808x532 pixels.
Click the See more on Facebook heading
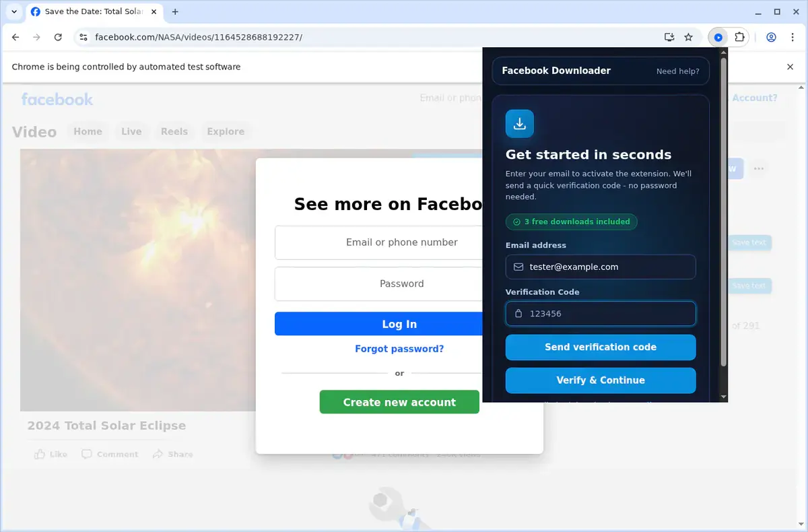[389, 204]
